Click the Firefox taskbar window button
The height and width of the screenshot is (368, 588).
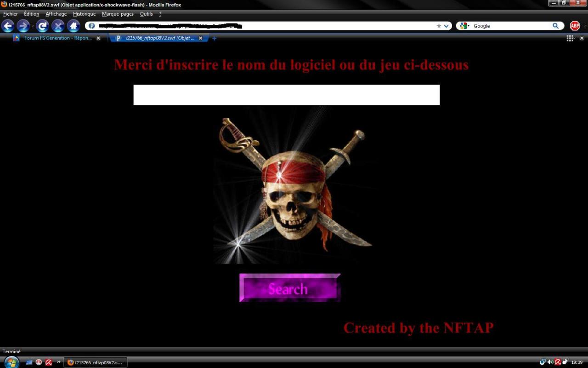(95, 362)
